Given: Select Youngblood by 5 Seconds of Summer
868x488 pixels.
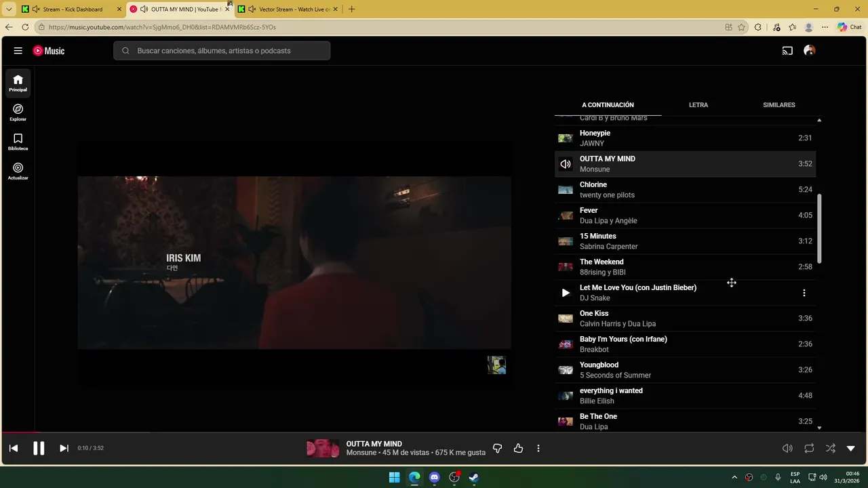Looking at the screenshot, I should point(685,370).
